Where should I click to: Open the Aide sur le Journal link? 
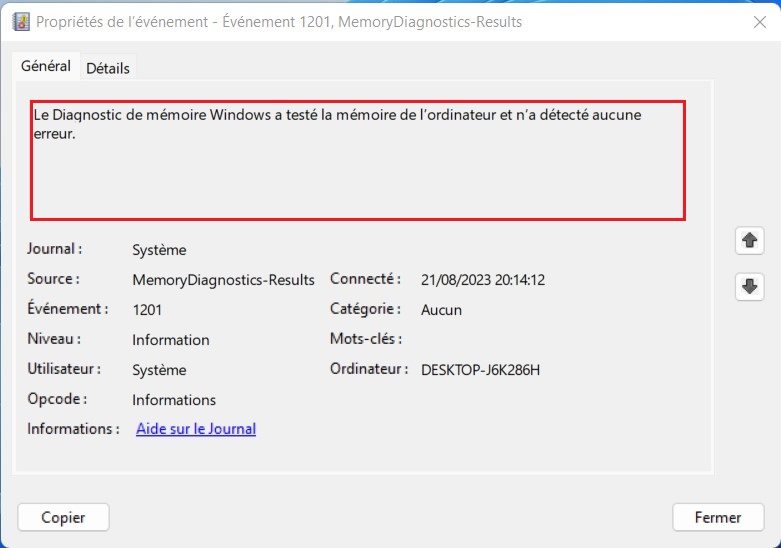(x=196, y=429)
